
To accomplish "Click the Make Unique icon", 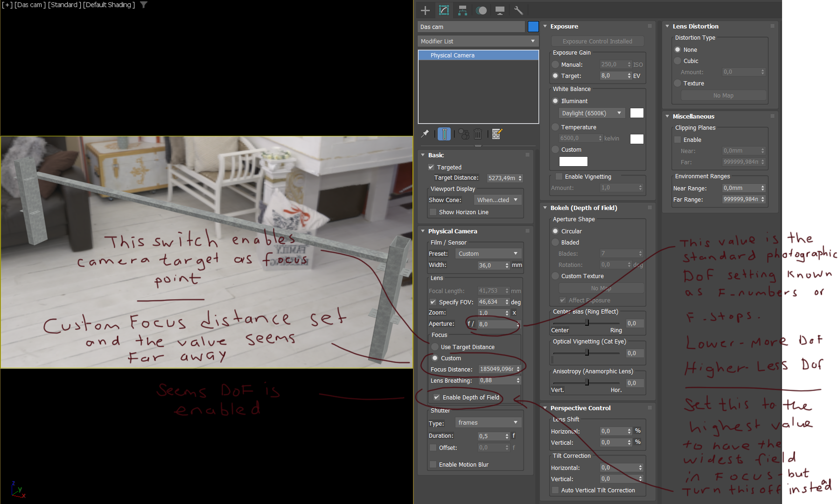I will pos(463,134).
